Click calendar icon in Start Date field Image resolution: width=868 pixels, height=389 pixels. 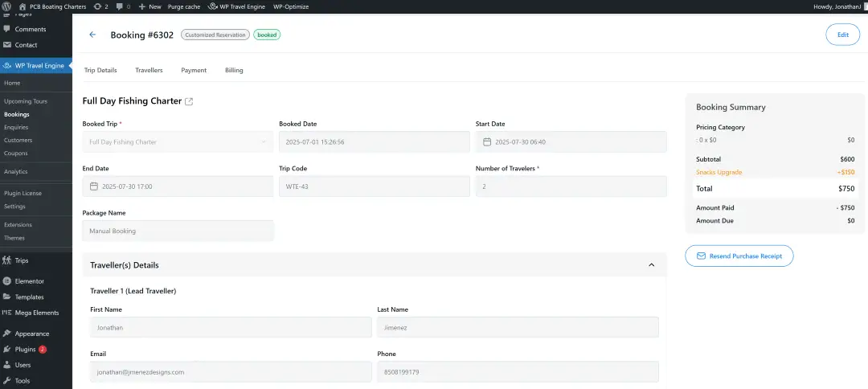[487, 141]
